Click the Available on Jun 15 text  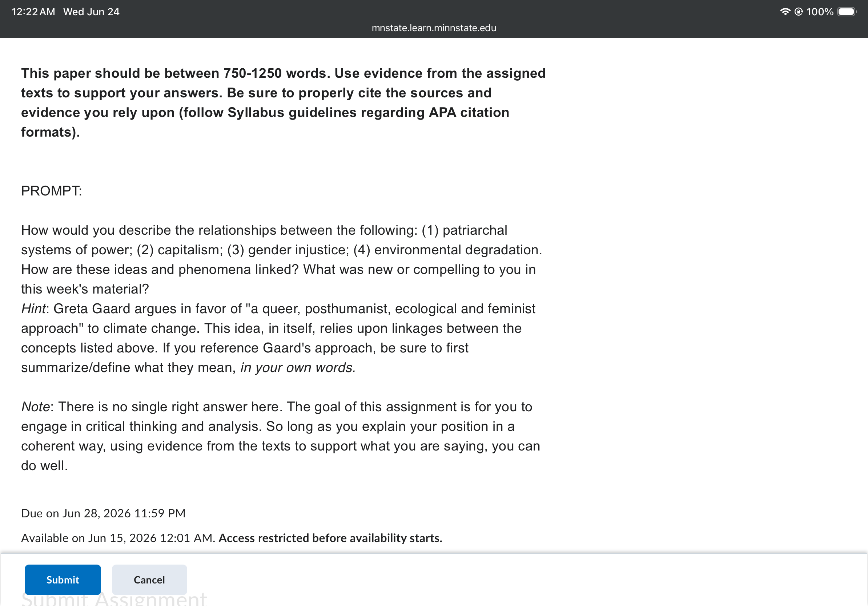(x=118, y=538)
